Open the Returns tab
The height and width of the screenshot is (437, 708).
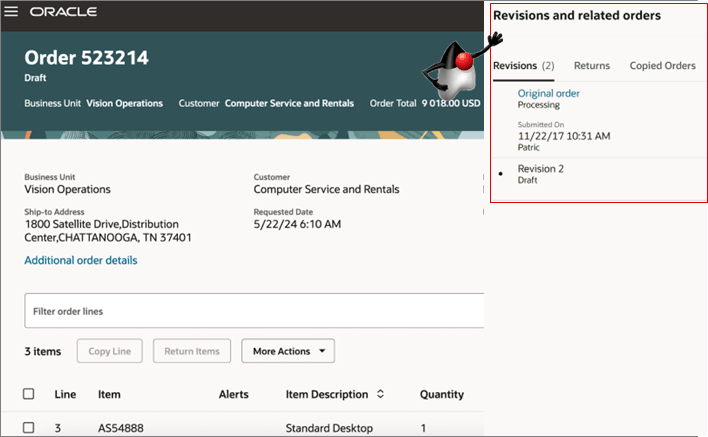pyautogui.click(x=592, y=66)
